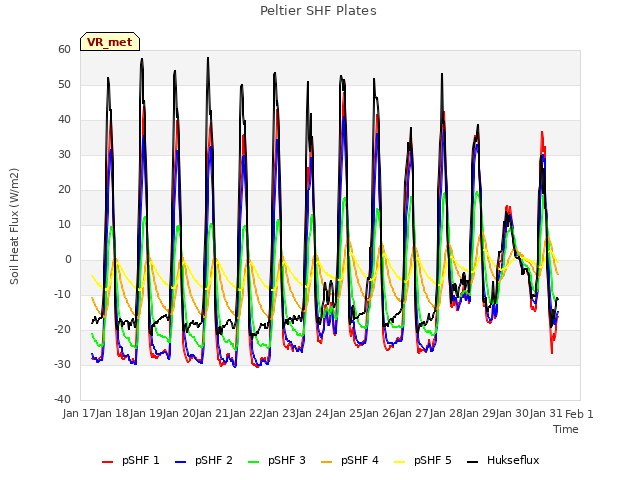Click the black Hukseflux legend swatch
This screenshot has width=640, height=480.
[x=472, y=462]
